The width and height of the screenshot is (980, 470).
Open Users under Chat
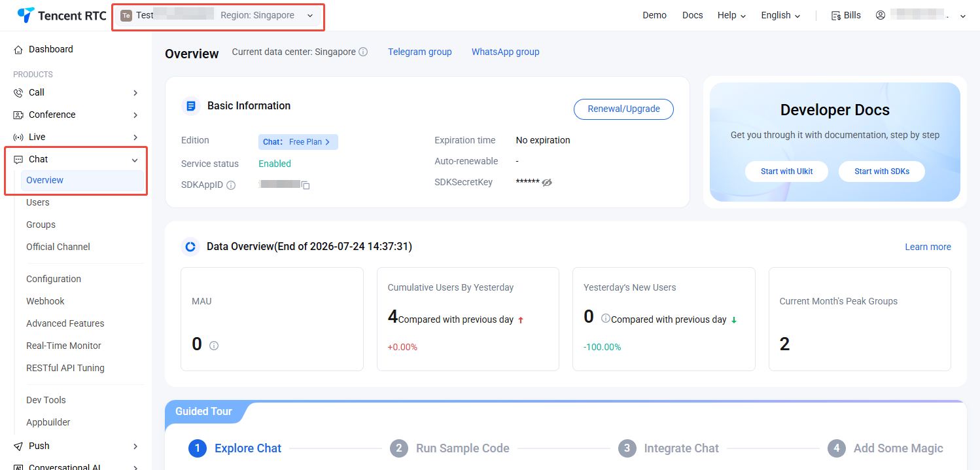pyautogui.click(x=38, y=202)
